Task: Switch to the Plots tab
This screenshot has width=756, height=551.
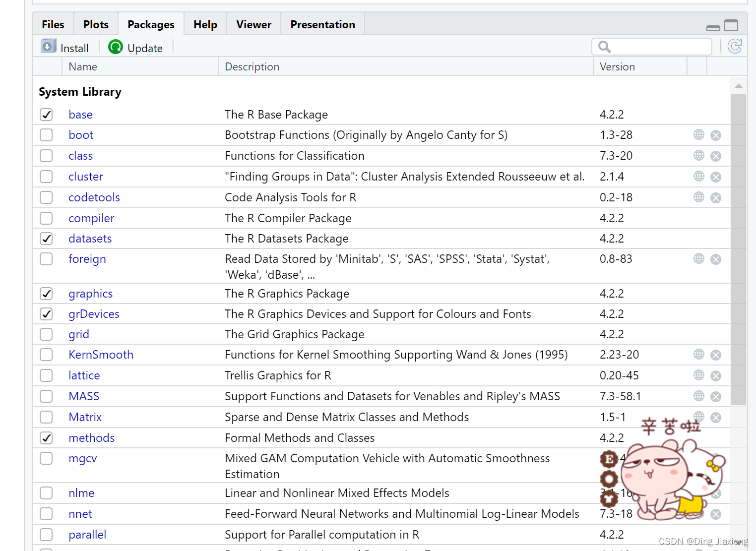Action: click(96, 24)
